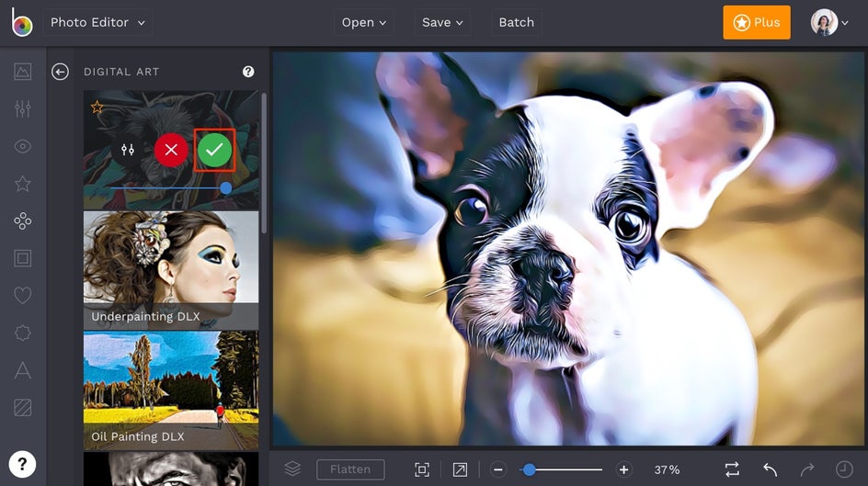Viewport: 868px width, 486px height.
Task: Click the orange Plus upgrade button
Action: (756, 23)
